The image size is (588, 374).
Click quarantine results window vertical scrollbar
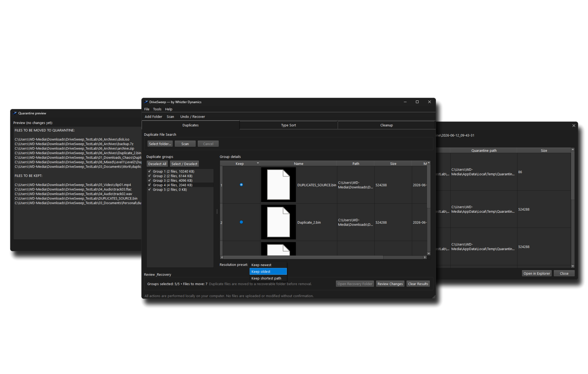point(572,176)
